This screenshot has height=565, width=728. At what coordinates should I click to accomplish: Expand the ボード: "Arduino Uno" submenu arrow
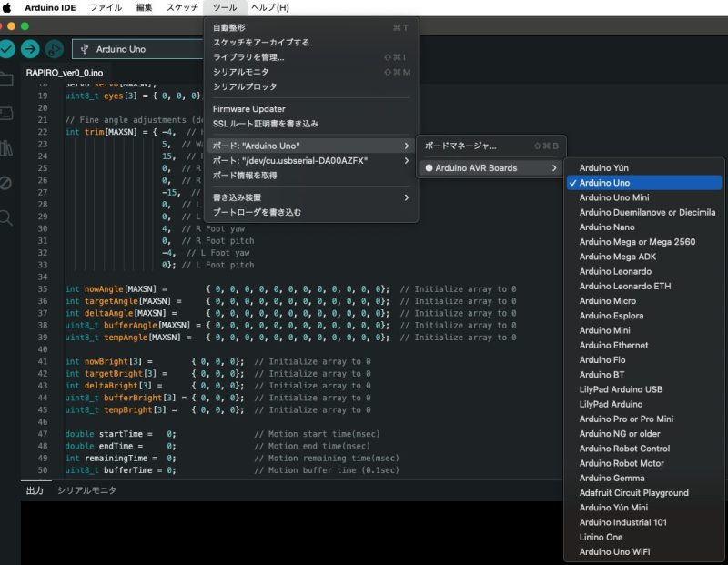pyautogui.click(x=406, y=146)
